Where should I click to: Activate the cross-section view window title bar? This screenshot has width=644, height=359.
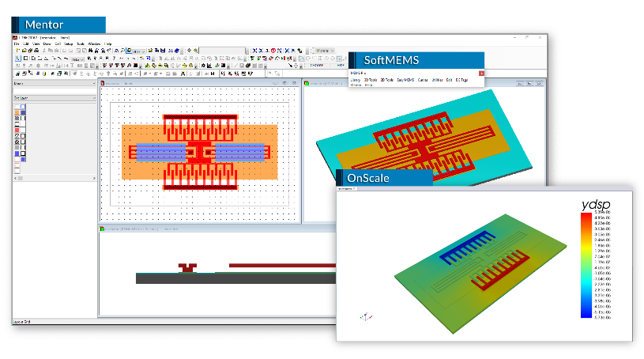217,229
